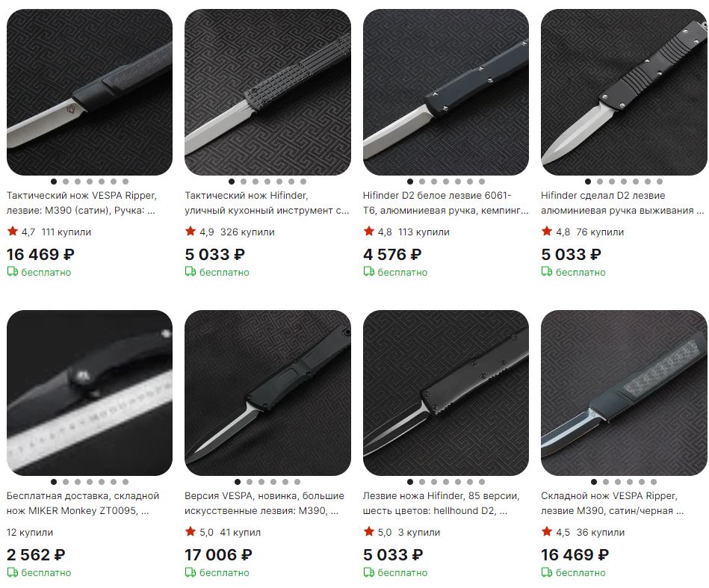The width and height of the screenshot is (709, 588).
Task: Click the red star rating on VESPA Ripper 4,7
Action: (x=12, y=231)
